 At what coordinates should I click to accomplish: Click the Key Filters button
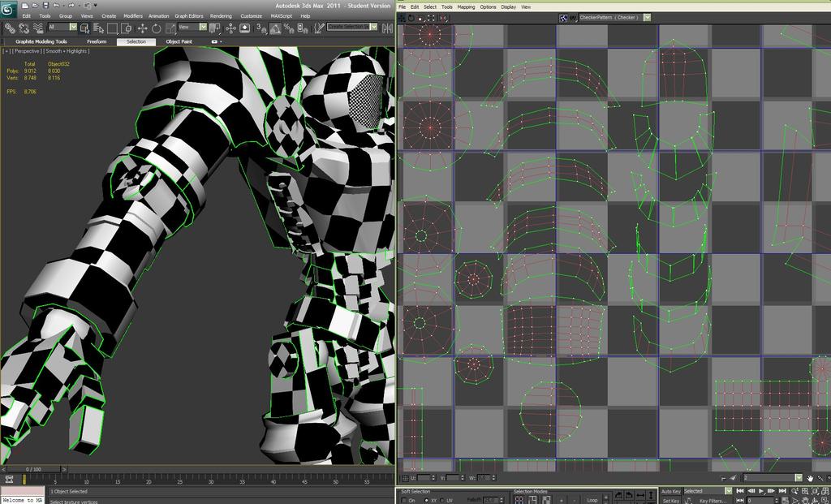click(x=711, y=501)
